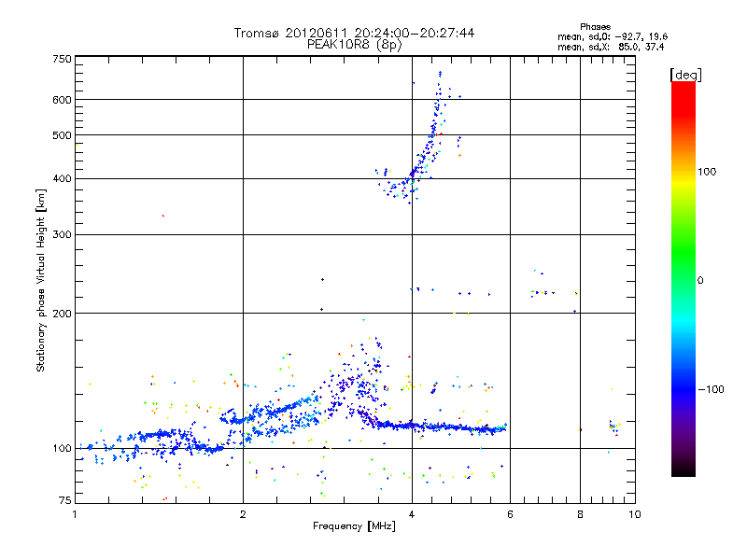Screen dimensions: 747x560
Task: Click the x-axis tick label '4'
Action: (412, 514)
